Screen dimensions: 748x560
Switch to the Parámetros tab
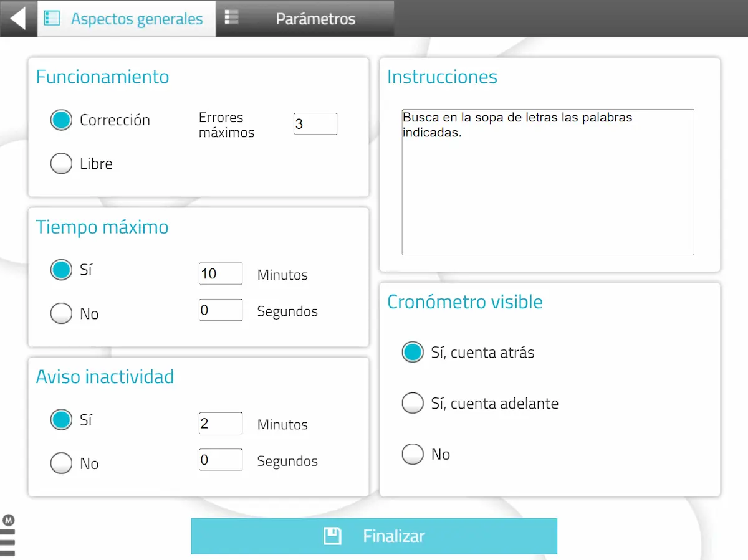click(x=305, y=19)
